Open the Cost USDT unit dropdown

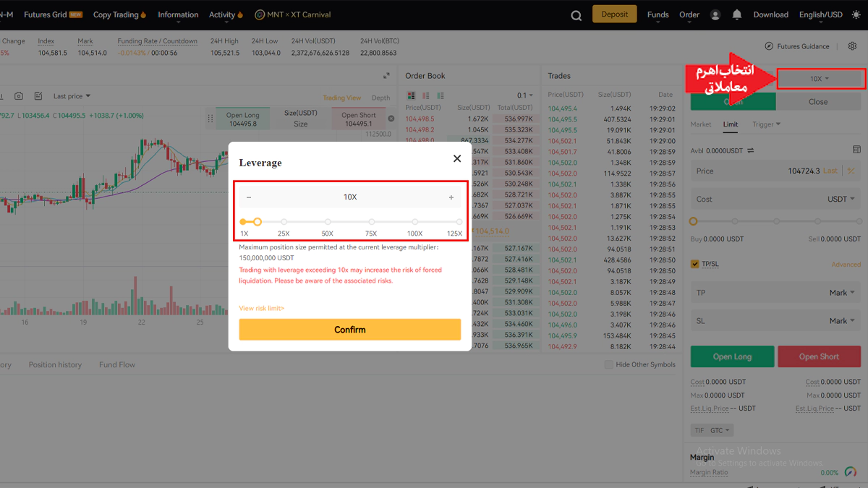(x=841, y=199)
